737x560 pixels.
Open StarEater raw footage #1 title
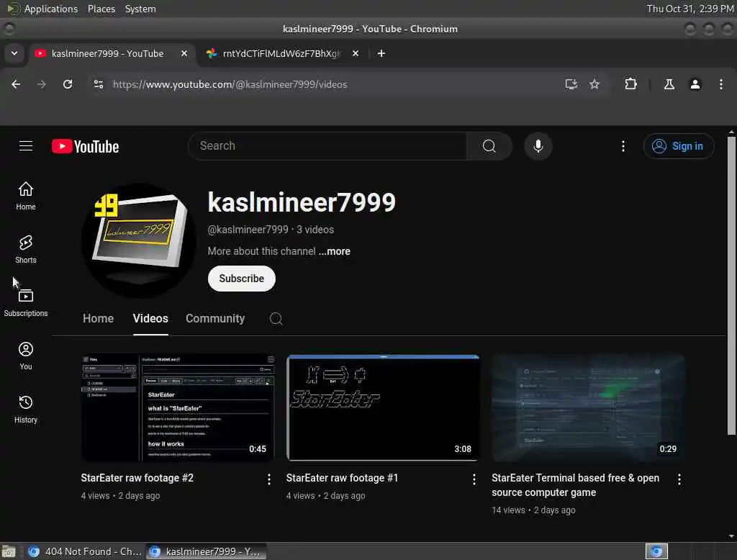[342, 478]
